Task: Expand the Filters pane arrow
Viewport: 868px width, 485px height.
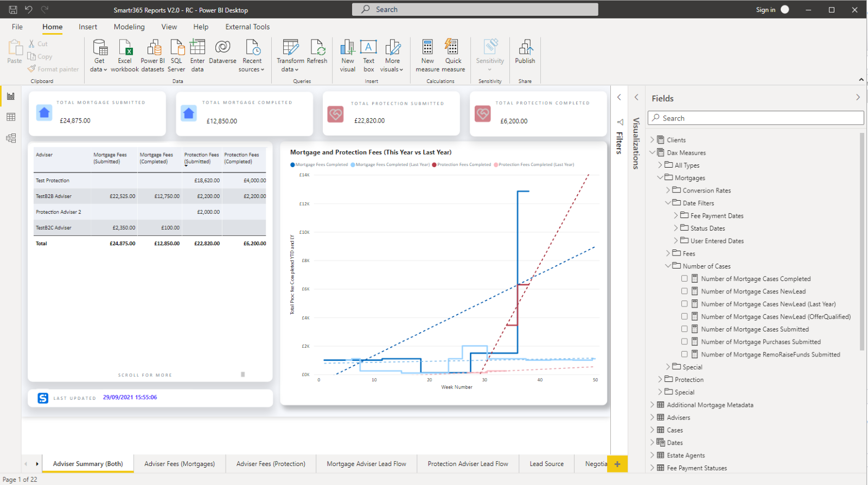Action: (x=619, y=98)
